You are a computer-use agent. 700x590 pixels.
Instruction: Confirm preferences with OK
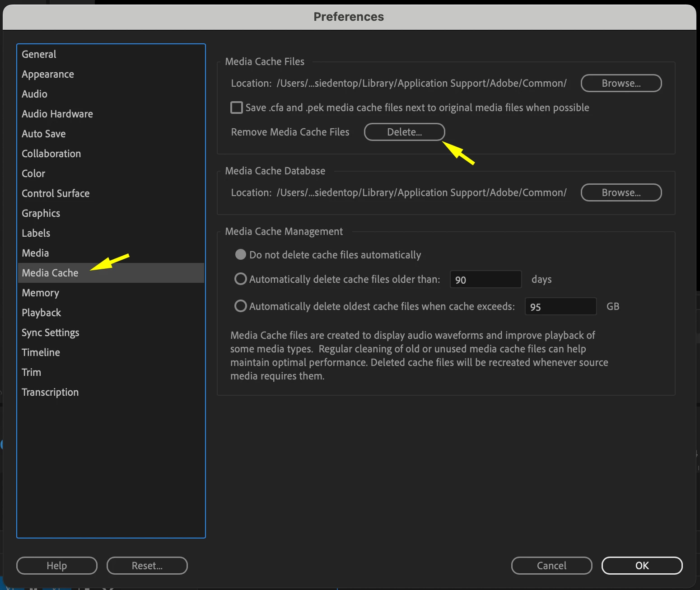coord(642,566)
